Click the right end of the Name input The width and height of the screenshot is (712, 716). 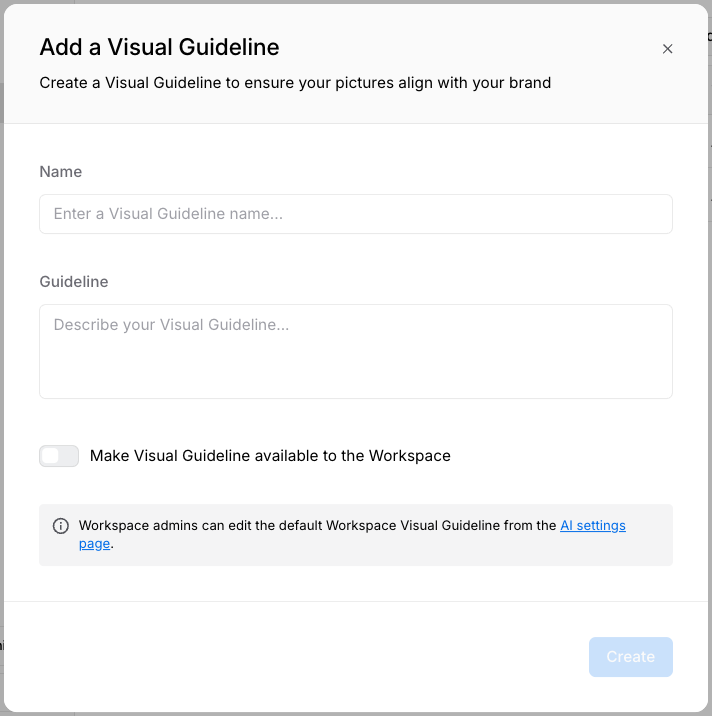640,214
